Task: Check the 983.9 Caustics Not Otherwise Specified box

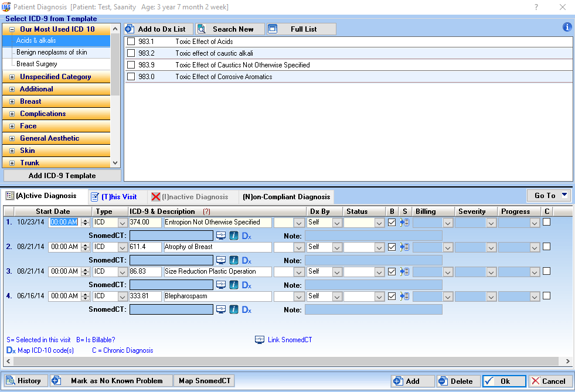Action: 131,65
